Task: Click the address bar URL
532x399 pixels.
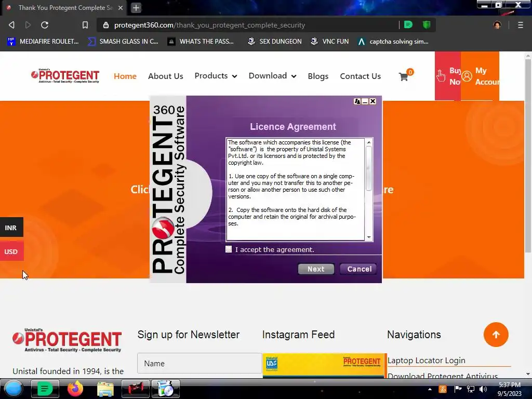Action: [x=209, y=25]
